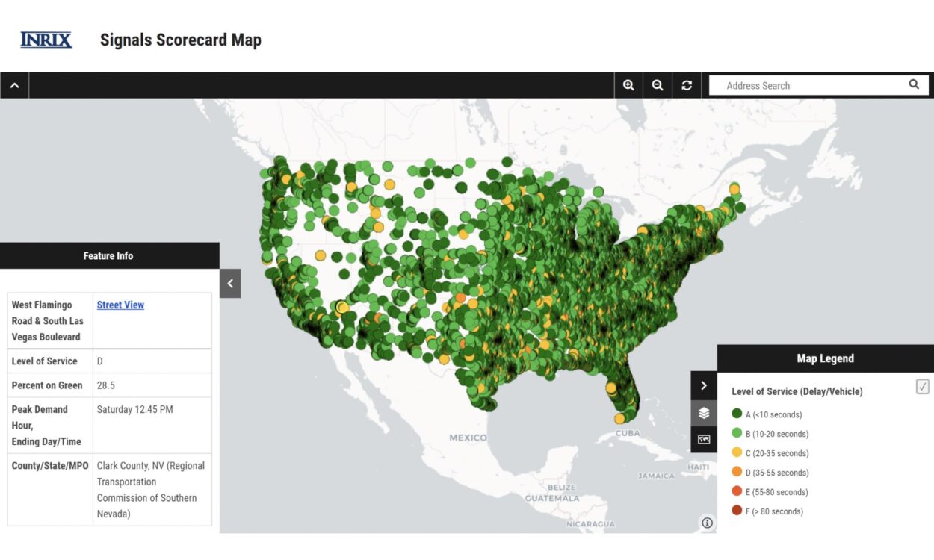The image size is (934, 560).
Task: Select the Feature Info header bar
Action: [x=109, y=255]
